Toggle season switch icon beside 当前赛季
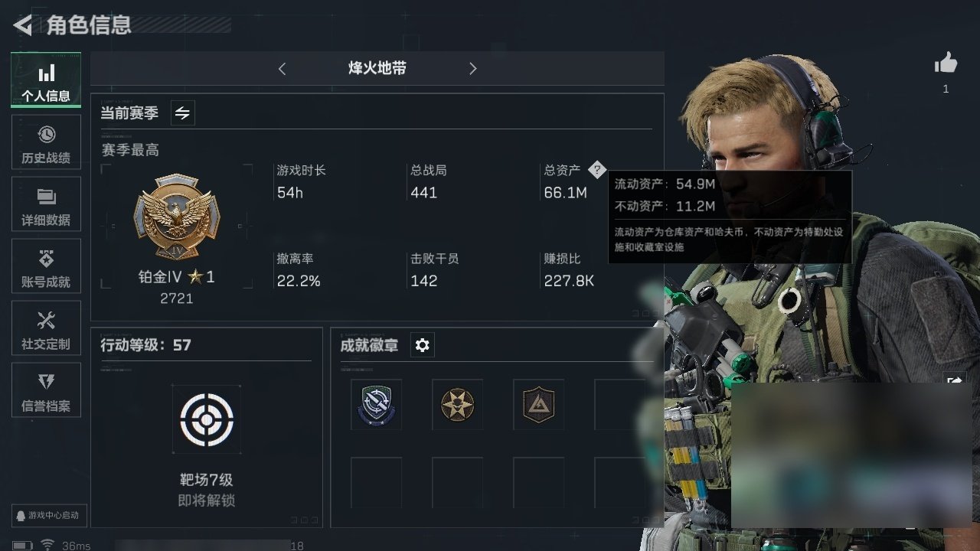Screen dimensions: 980x551 point(182,113)
